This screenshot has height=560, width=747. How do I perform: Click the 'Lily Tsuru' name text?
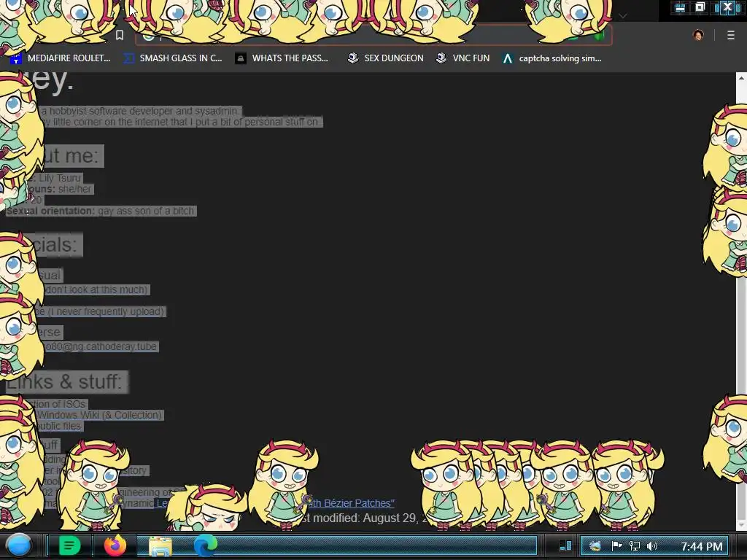coord(60,178)
